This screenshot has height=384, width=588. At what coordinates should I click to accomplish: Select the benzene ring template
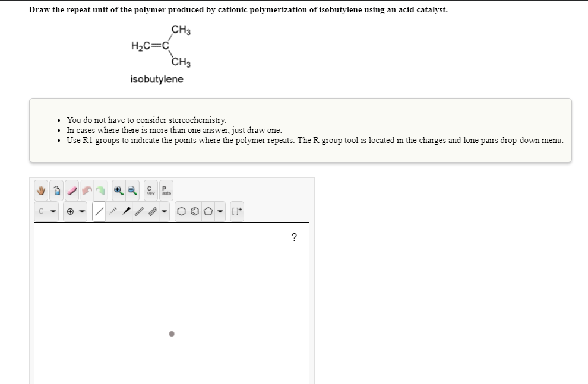tap(195, 210)
